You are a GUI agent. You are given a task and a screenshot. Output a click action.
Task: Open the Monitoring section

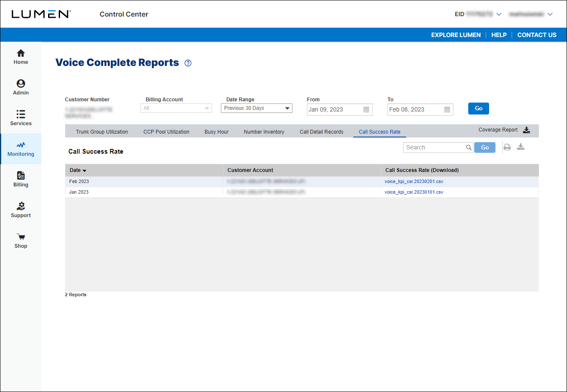pyautogui.click(x=21, y=149)
